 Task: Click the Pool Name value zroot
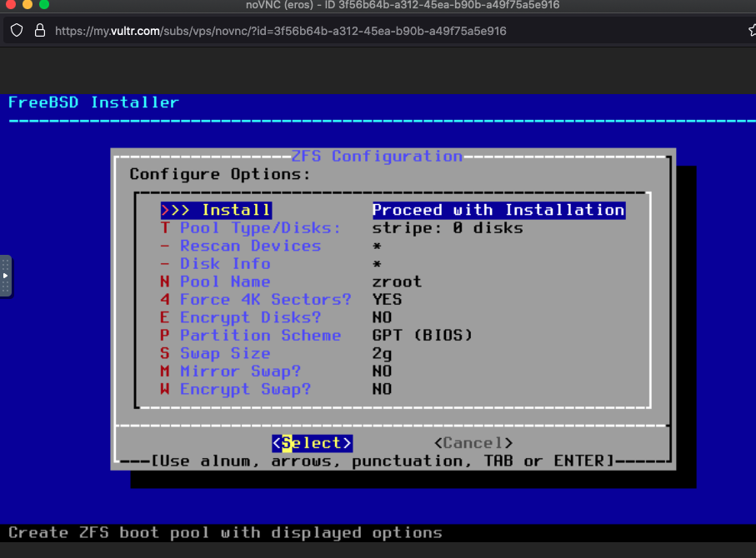tap(397, 281)
